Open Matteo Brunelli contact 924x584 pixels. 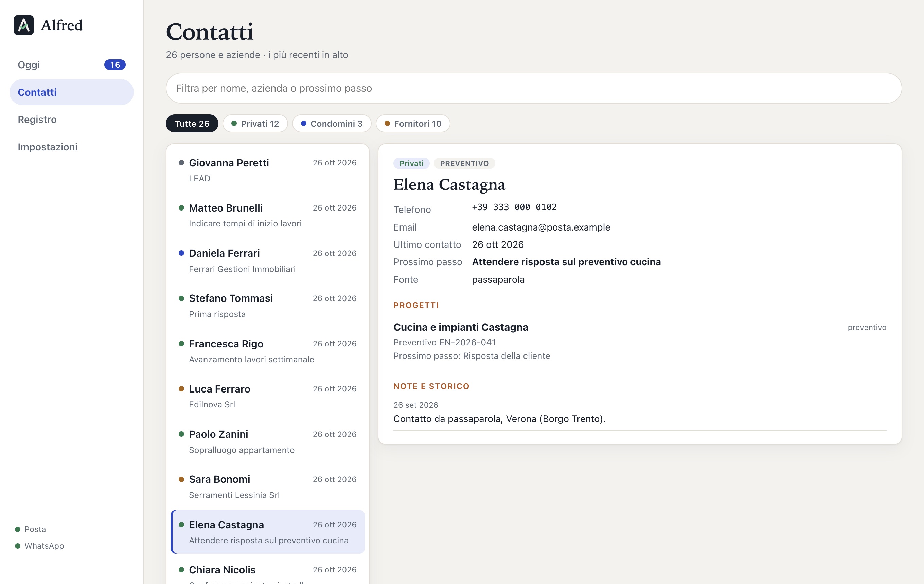[267, 216]
